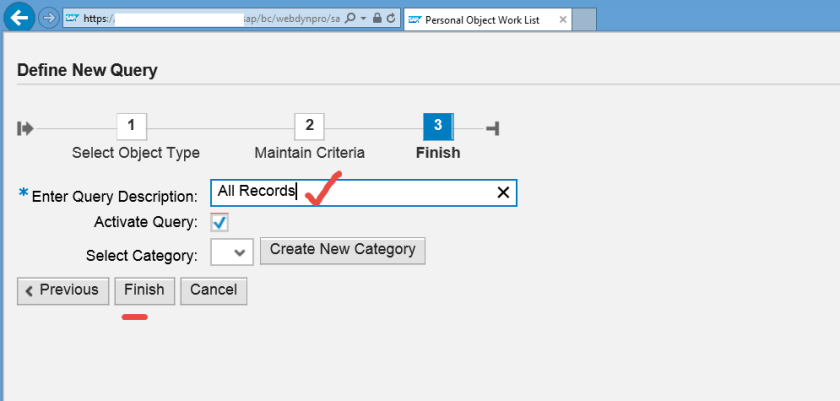840x401 pixels.
Task: Click the lock security icon
Action: tap(376, 19)
